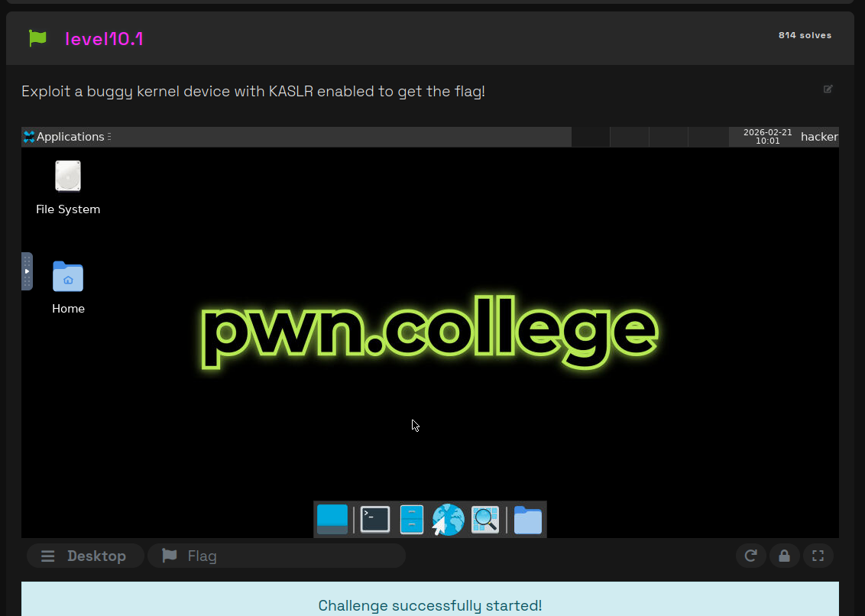Click the hacker user menu in the panel
Viewport: 865px width, 616px height.
point(819,137)
